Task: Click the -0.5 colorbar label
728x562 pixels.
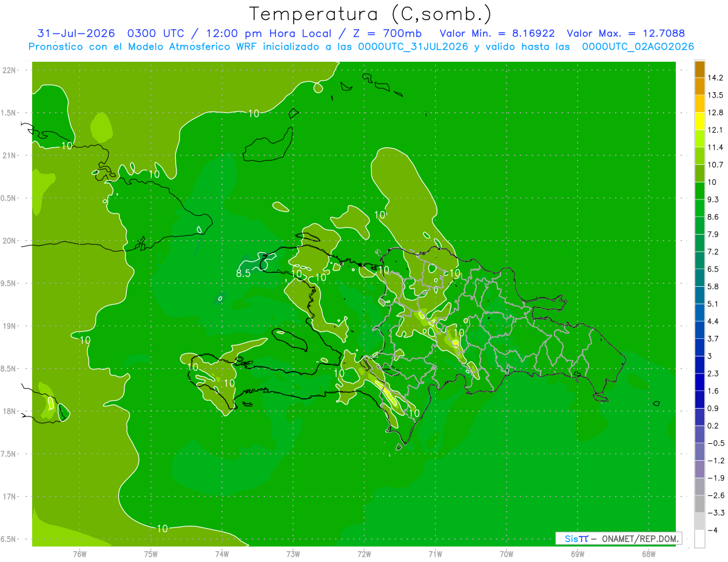Action: pos(715,443)
